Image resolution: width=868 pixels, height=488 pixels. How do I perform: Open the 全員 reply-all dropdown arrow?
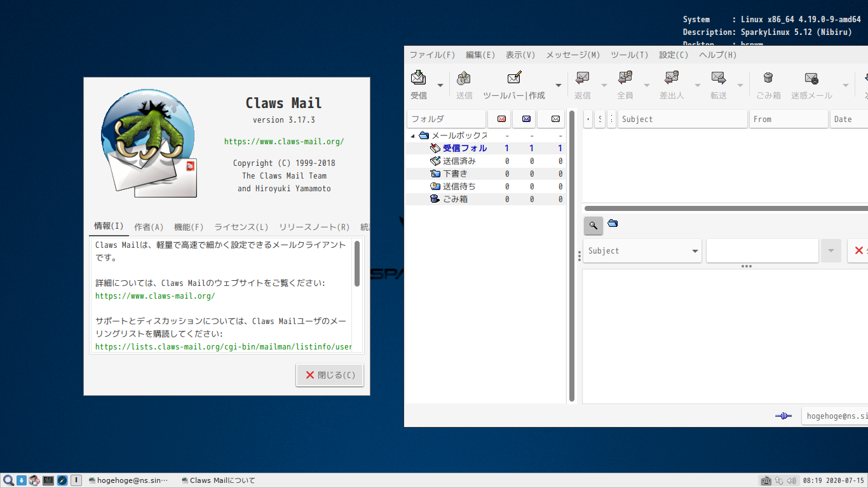click(647, 85)
